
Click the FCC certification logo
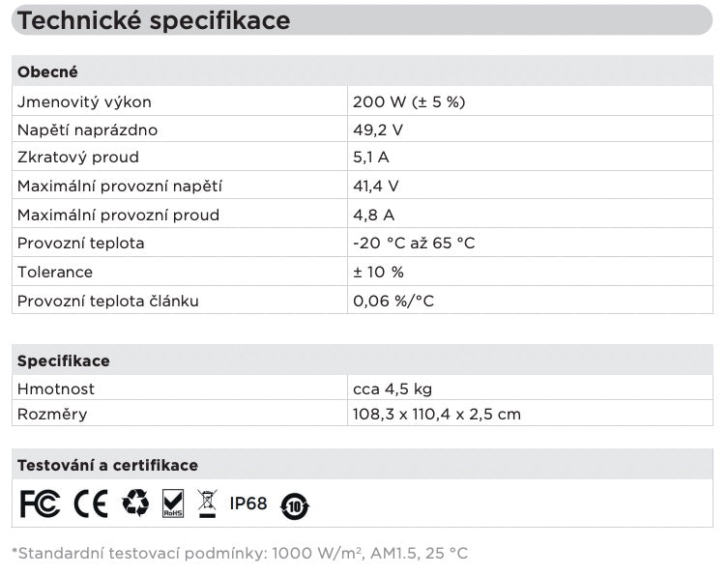click(40, 503)
